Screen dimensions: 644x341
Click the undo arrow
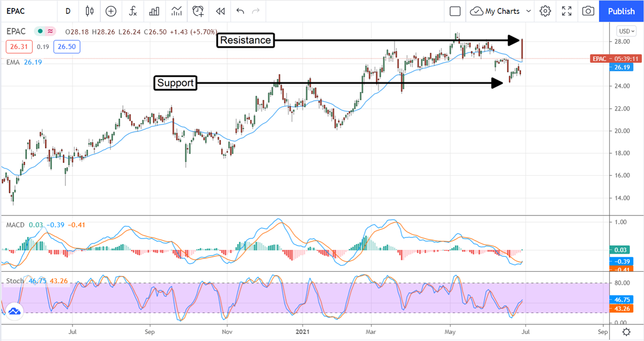240,11
